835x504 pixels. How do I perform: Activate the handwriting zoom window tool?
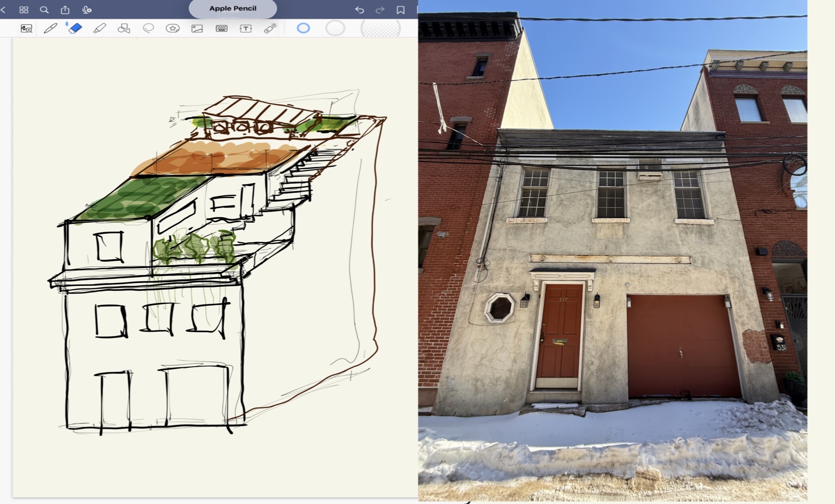26,29
